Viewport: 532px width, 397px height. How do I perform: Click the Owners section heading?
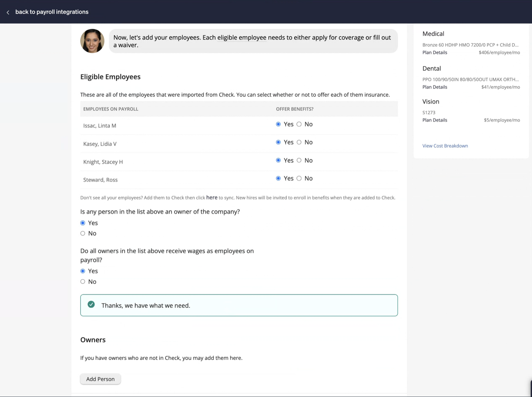[93, 340]
